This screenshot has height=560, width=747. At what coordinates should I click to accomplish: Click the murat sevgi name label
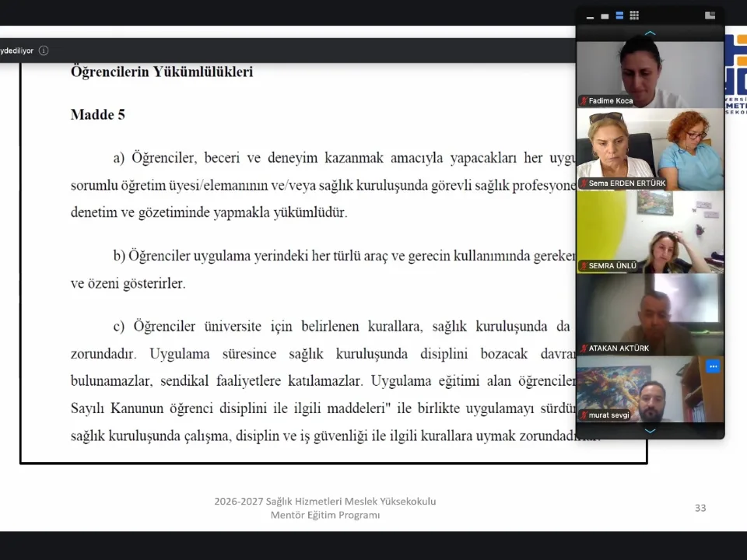click(x=608, y=415)
